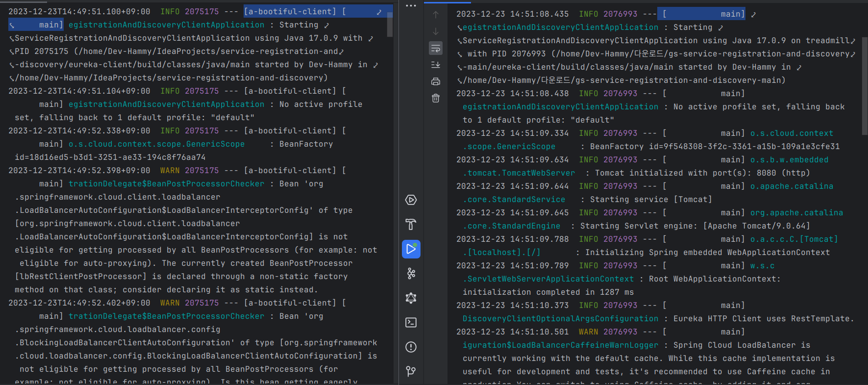Open the GraphQL tool window icon
The image size is (868, 385).
click(x=411, y=298)
